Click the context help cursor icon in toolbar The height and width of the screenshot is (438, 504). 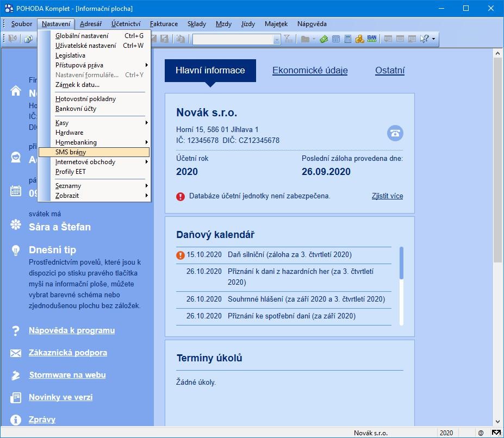pyautogui.click(x=424, y=39)
